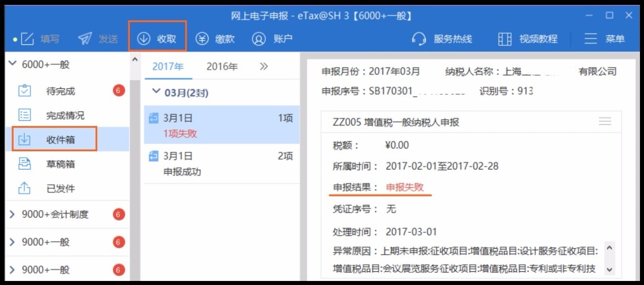Image resolution: width=644 pixels, height=285 pixels.
Task: Collapse the 6000+一般 account group
Action: 13,64
